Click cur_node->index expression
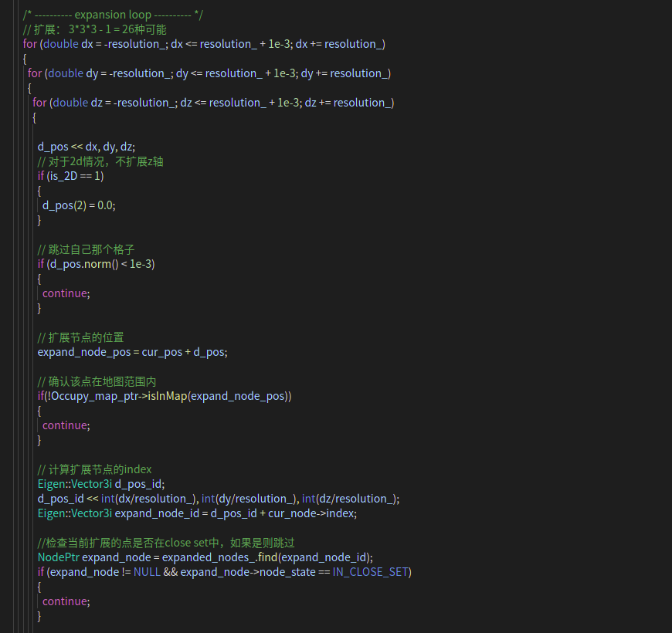The image size is (672, 633). pos(311,513)
